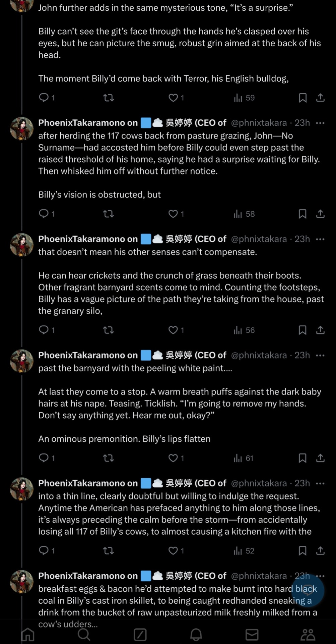Open avatar on the peeling white paint tweet
336x644 pixels.
click(22, 361)
